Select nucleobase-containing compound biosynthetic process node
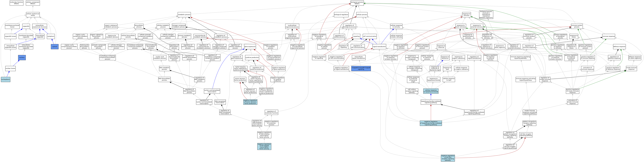Viewport: 644px width, 162px height. pos(108,58)
